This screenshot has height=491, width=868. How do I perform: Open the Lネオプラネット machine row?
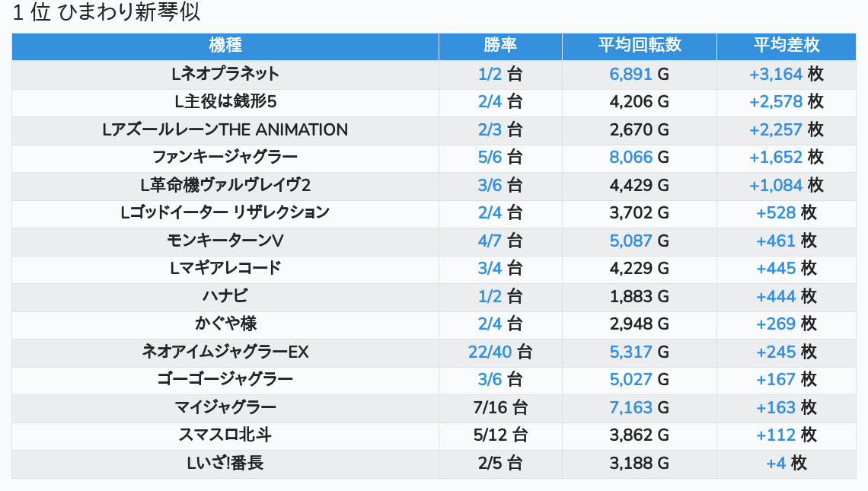tap(225, 74)
